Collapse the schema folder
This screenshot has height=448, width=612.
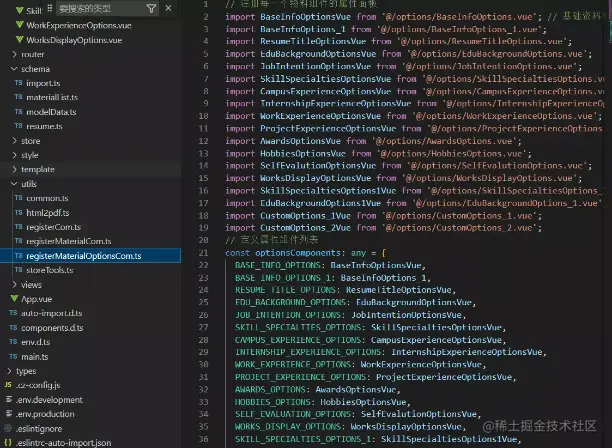[x=35, y=69]
